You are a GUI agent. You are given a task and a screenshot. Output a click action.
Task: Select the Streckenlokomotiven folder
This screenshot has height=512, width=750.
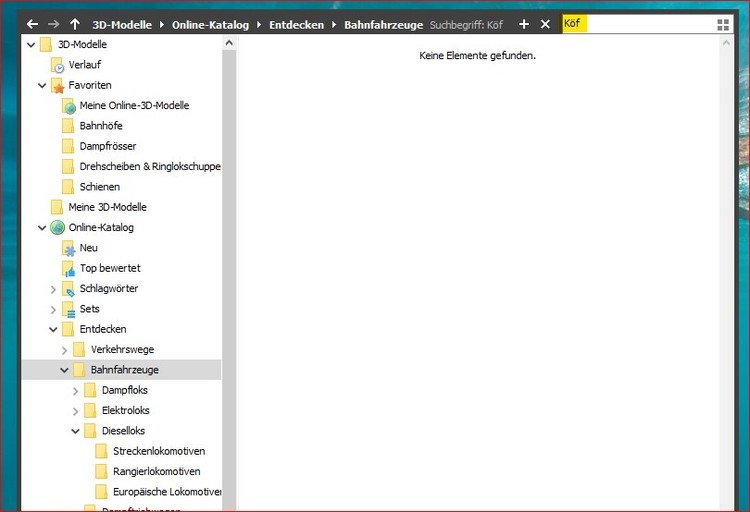tap(159, 451)
